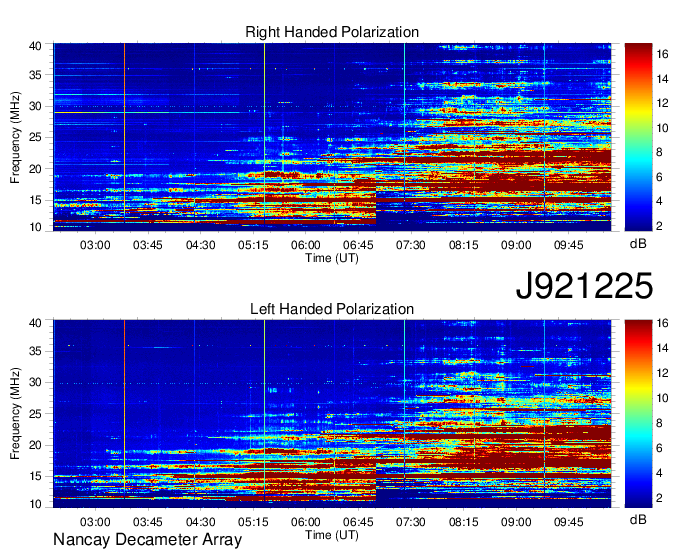Click "Frequency (MHz)" label of Left Handed plot
Image resolution: width=680 pixels, height=552 pixels.
click(x=15, y=414)
